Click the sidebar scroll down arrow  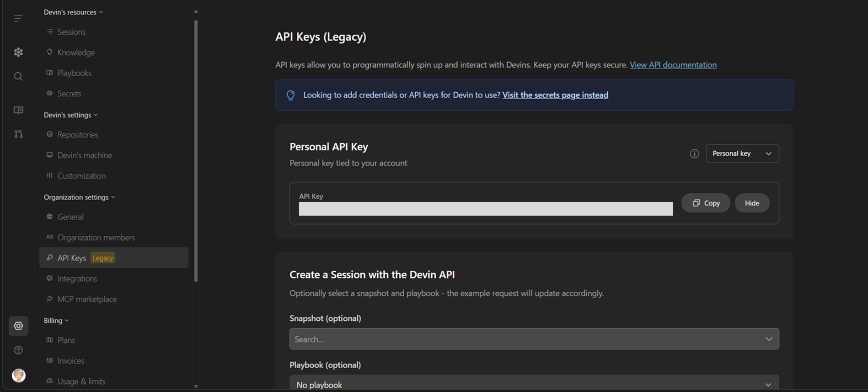pyautogui.click(x=196, y=386)
